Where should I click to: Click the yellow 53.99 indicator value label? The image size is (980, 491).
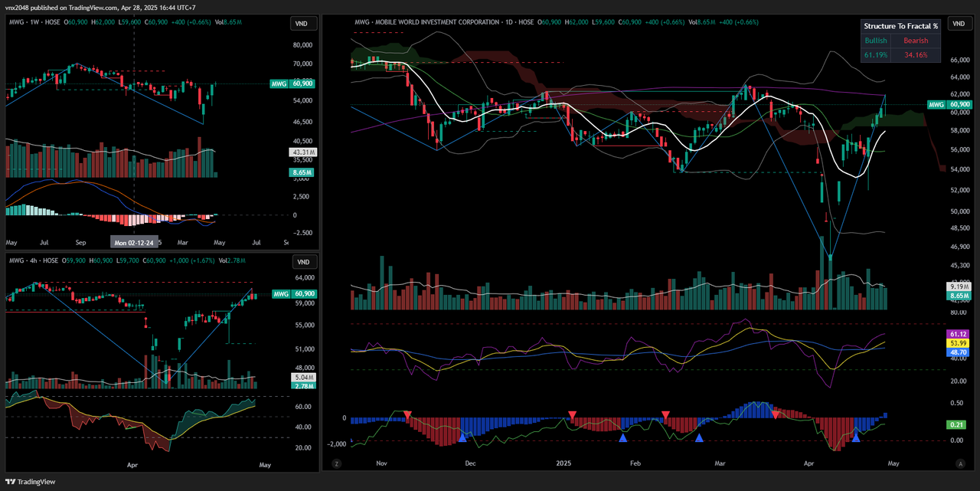tap(958, 343)
